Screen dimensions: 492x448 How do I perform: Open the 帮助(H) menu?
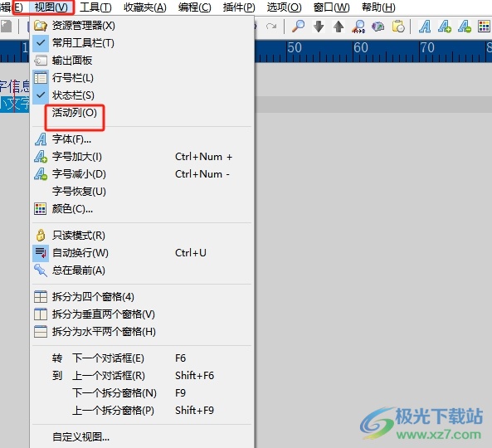378,7
